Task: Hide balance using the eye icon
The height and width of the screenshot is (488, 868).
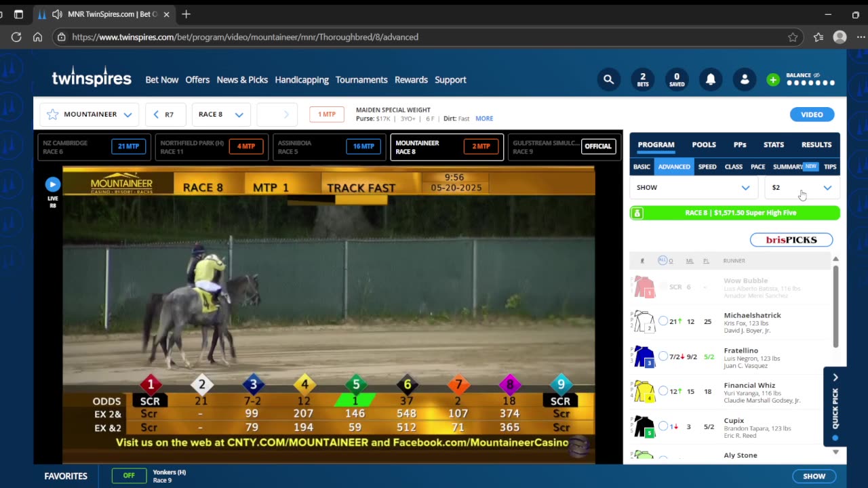Action: pos(816,75)
